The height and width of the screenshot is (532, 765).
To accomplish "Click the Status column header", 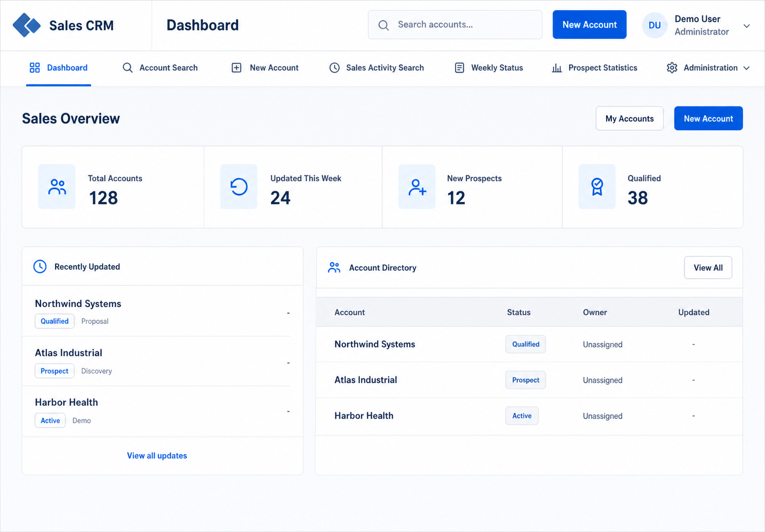I will tap(519, 312).
